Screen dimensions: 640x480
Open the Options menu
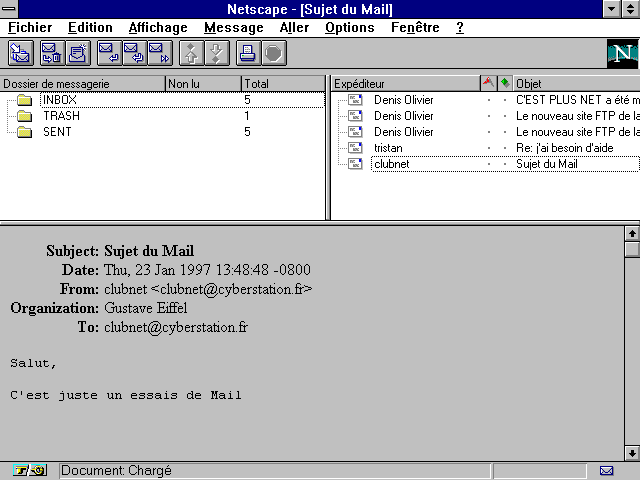(349, 27)
